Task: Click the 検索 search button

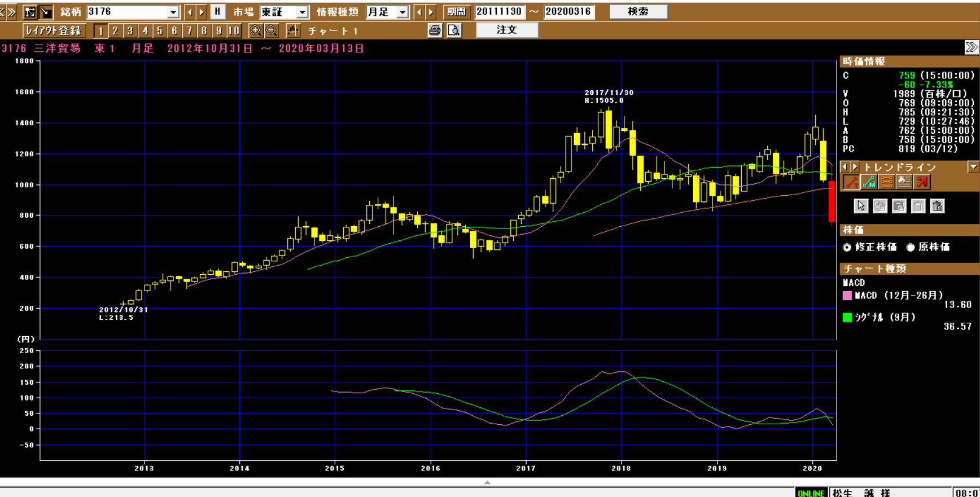Action: point(638,12)
